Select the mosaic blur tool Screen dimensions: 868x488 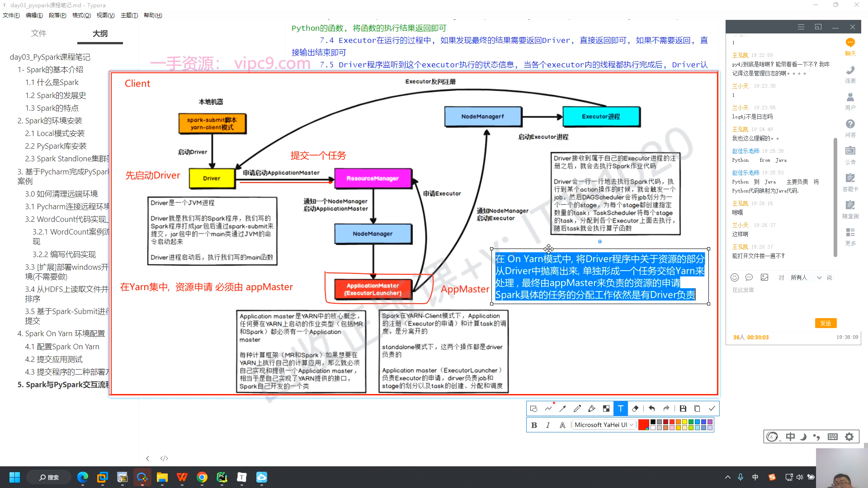[606, 408]
